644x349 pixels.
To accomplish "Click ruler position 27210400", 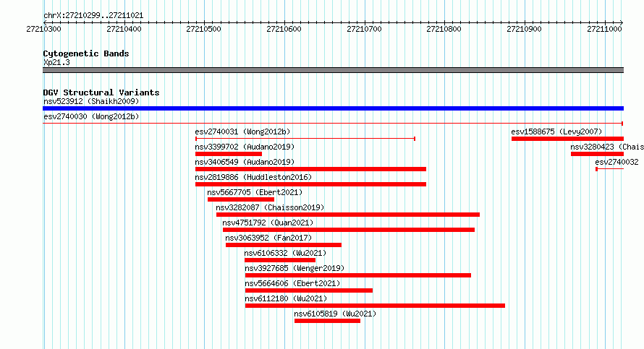I will [x=124, y=29].
